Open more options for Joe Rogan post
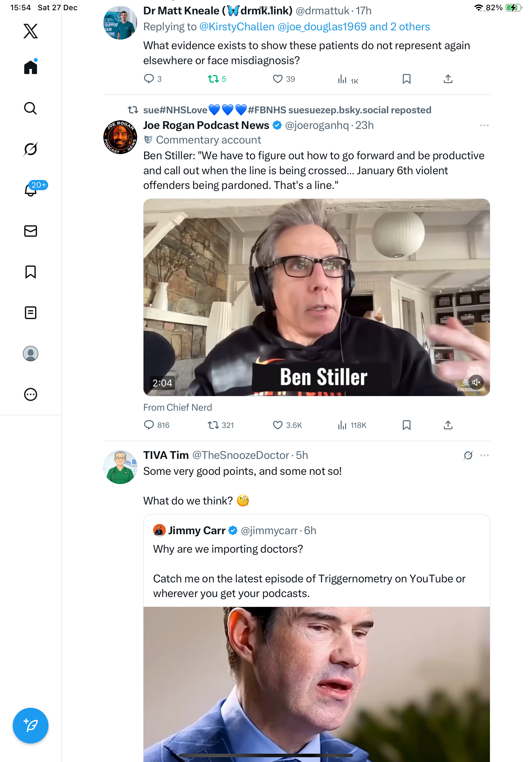This screenshot has height=762, width=532. (x=484, y=125)
